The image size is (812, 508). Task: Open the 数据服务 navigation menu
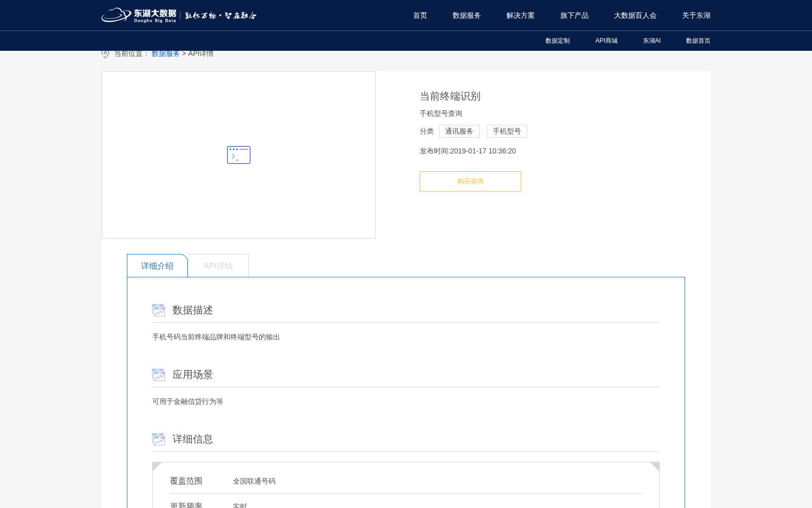pyautogui.click(x=467, y=15)
